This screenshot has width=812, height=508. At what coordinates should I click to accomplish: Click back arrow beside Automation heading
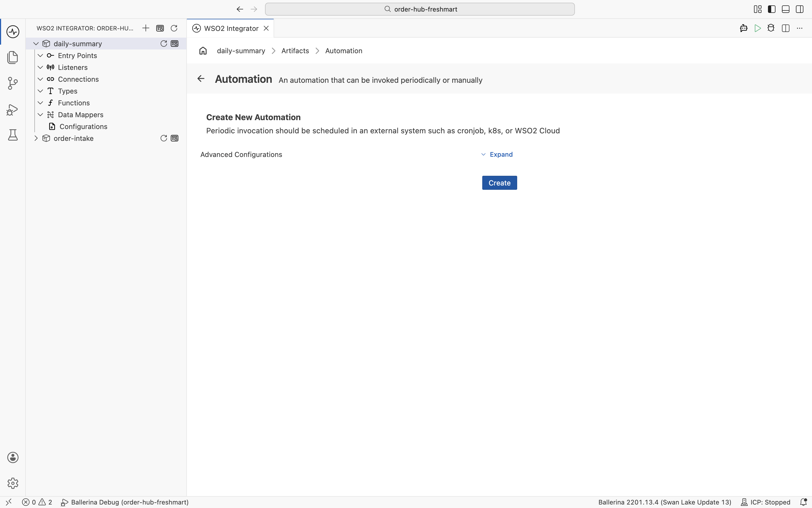(x=201, y=78)
